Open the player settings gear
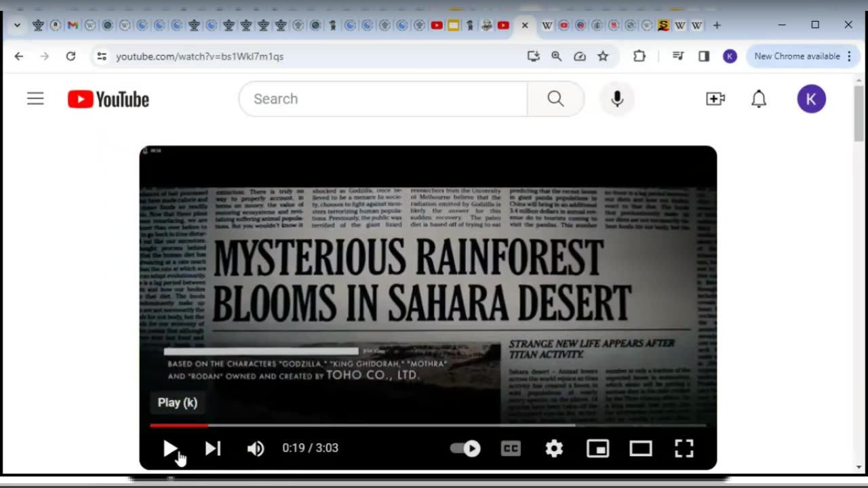This screenshot has width=868, height=488. pos(554,448)
